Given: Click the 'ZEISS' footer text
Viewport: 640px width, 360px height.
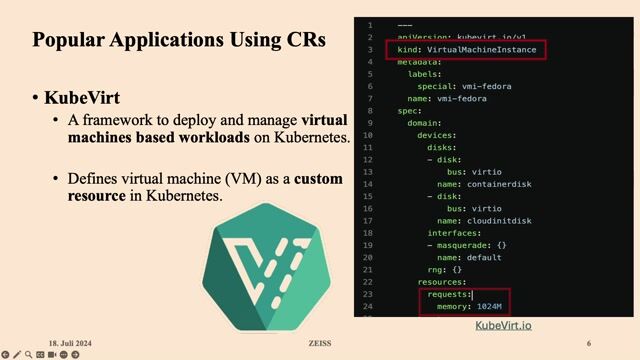Looking at the screenshot, I should [x=320, y=343].
